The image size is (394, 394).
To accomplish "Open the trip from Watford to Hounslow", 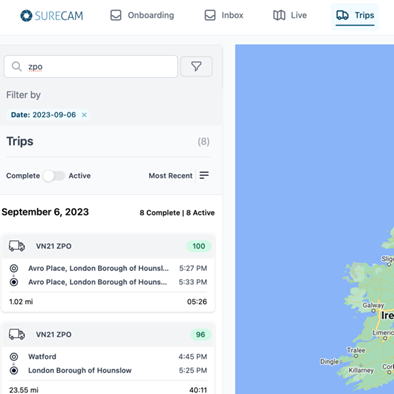I will click(x=108, y=359).
